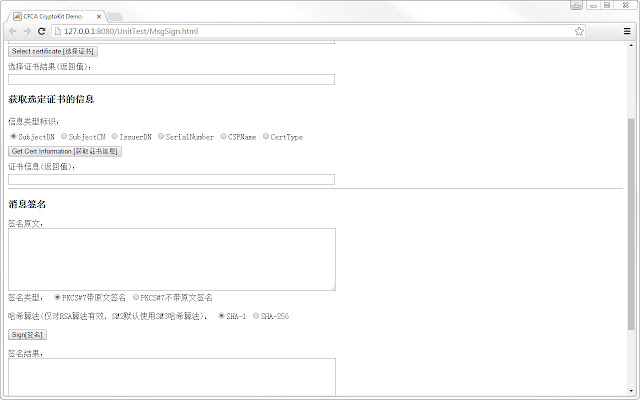This screenshot has height=400, width=640.
Task: Click the 签名类型 label
Action: (25, 298)
